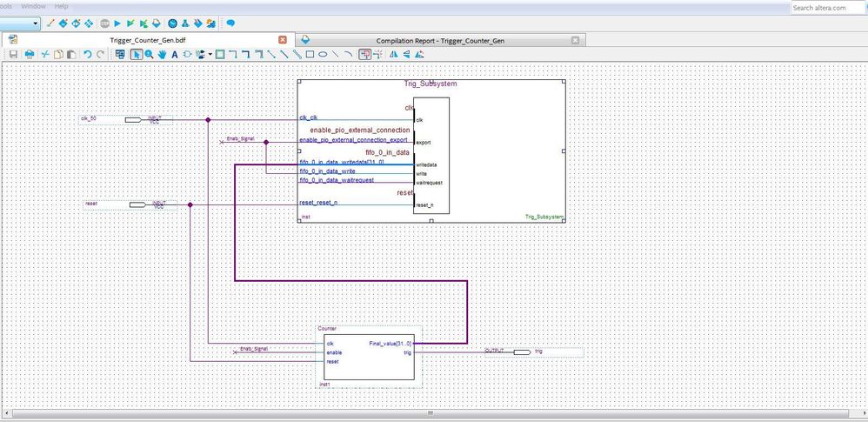Open the Help menu
This screenshot has width=868, height=422.
[61, 5]
